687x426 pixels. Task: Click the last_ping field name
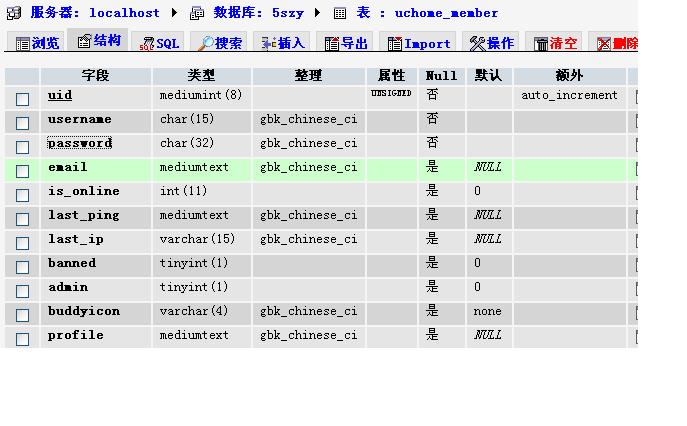[84, 215]
